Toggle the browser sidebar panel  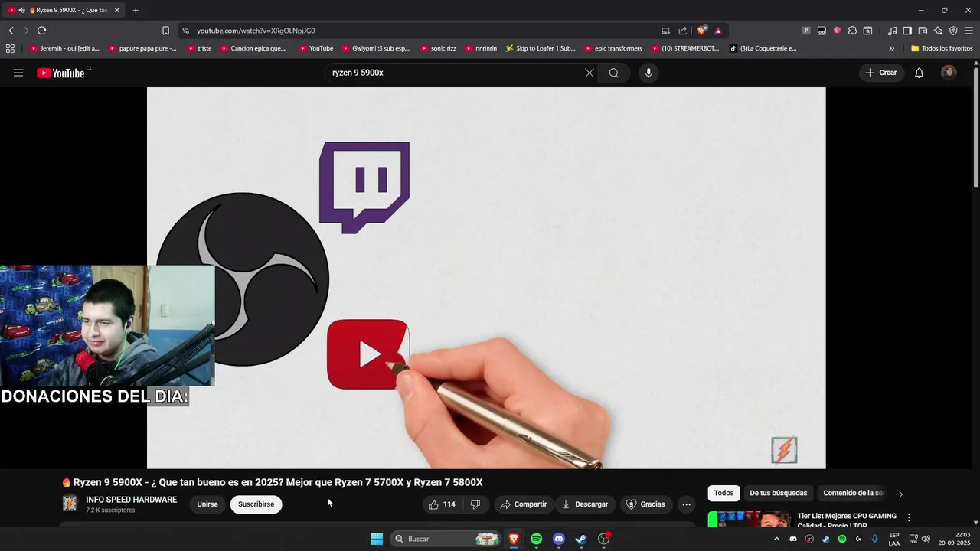(x=907, y=31)
